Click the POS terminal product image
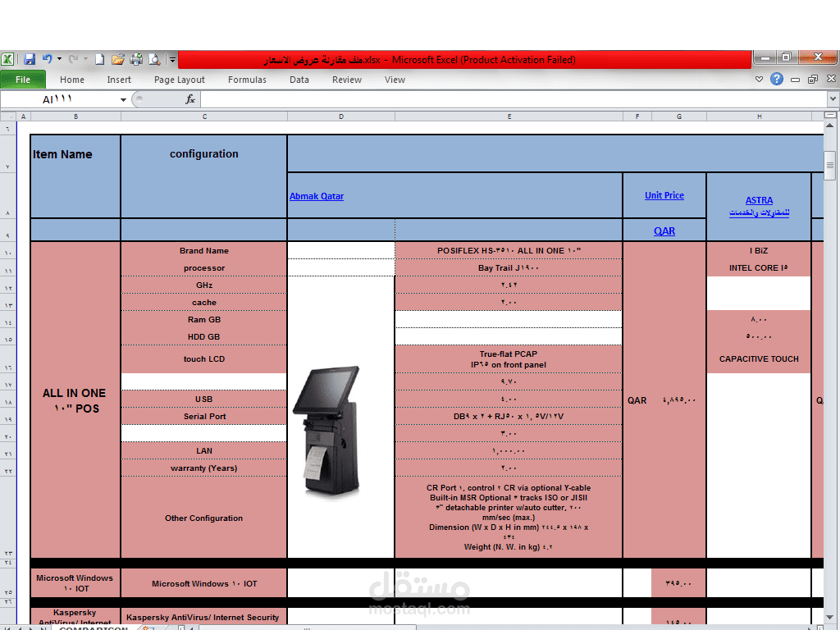The image size is (840, 630). (x=327, y=431)
